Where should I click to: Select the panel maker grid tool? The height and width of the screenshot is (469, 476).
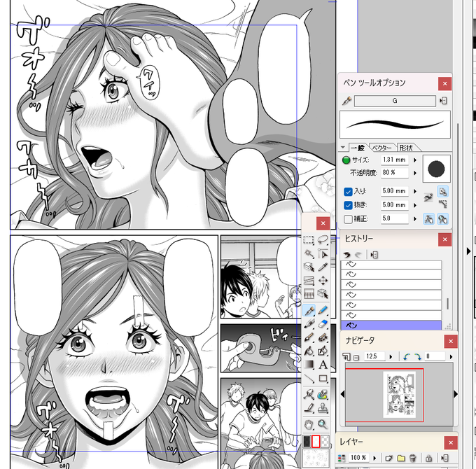tap(309, 293)
